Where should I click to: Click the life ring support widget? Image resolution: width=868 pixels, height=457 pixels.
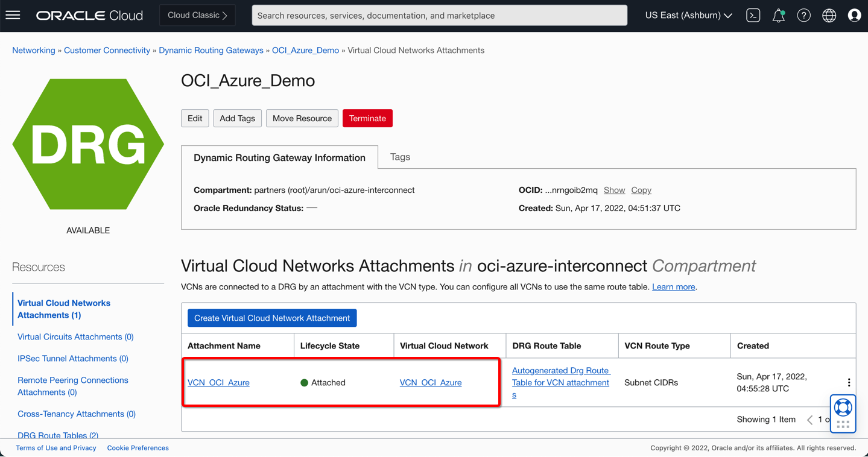843,408
